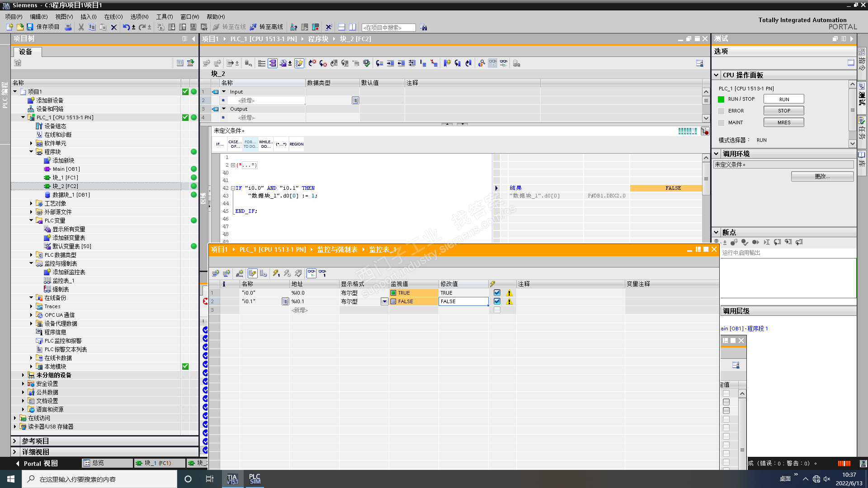868x488 pixels.
Task: Click green TRUE monitor value indicator of i0.0
Action: click(x=393, y=293)
